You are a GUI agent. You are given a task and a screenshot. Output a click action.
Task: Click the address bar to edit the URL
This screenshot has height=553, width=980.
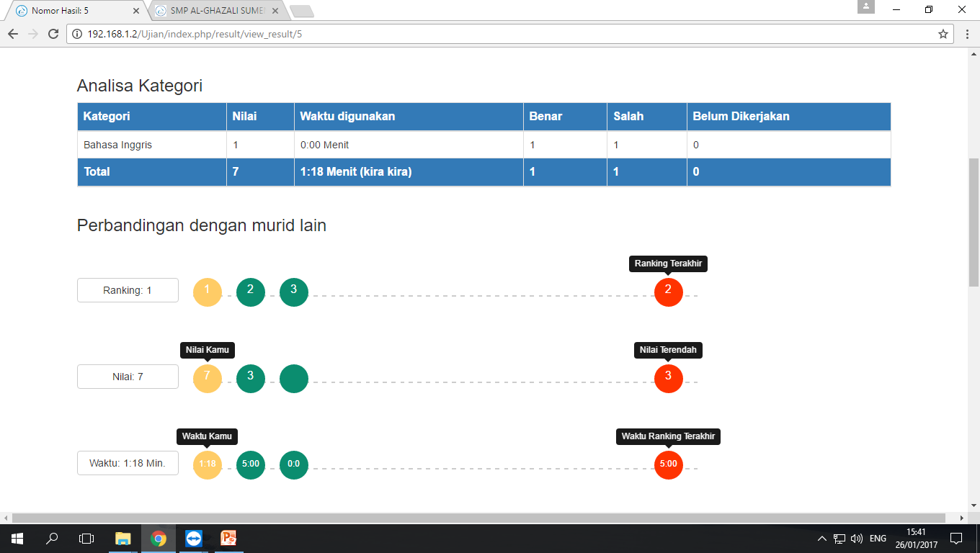pos(432,33)
